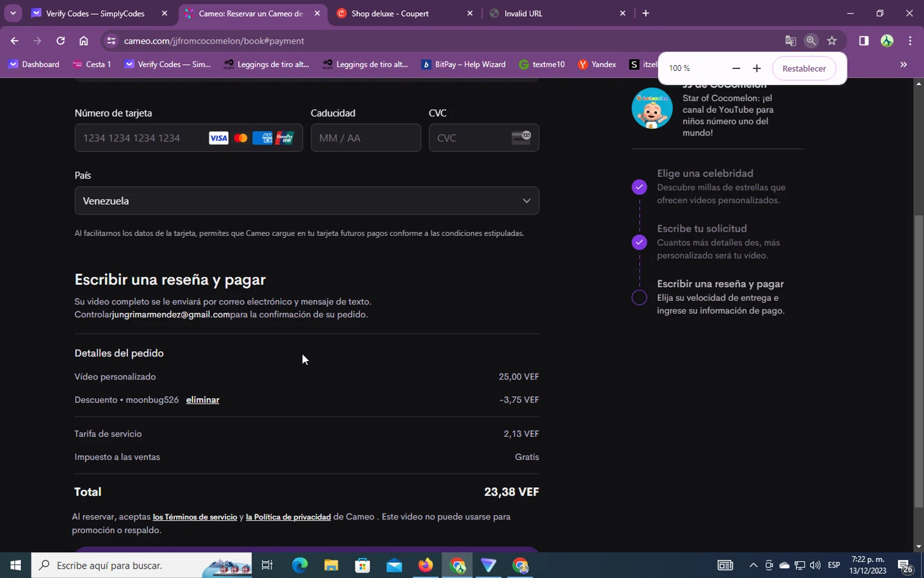Click the Windows taskbar search box
The image size is (924, 578).
pyautogui.click(x=142, y=565)
